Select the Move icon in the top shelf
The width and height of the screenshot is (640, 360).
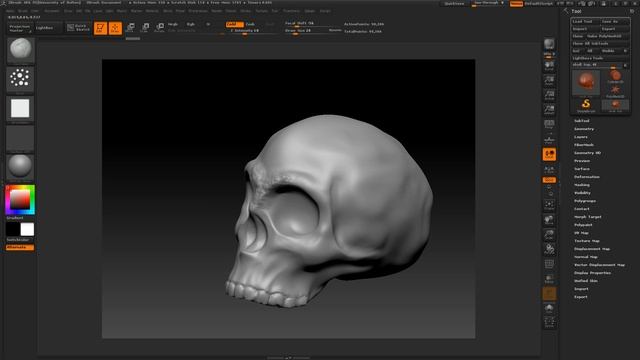[130, 28]
